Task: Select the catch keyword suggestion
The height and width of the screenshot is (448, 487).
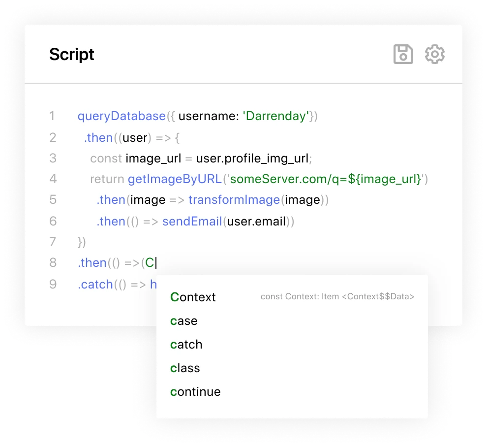Action: tap(186, 345)
